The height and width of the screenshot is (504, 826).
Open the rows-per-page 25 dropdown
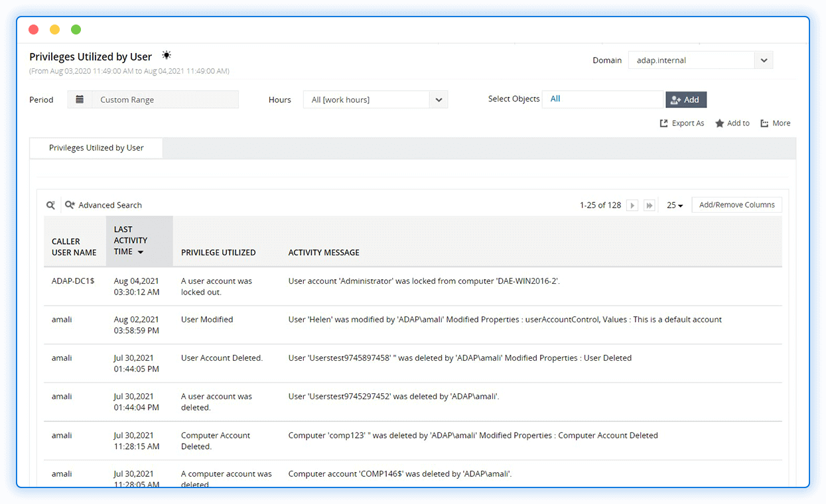[673, 205]
